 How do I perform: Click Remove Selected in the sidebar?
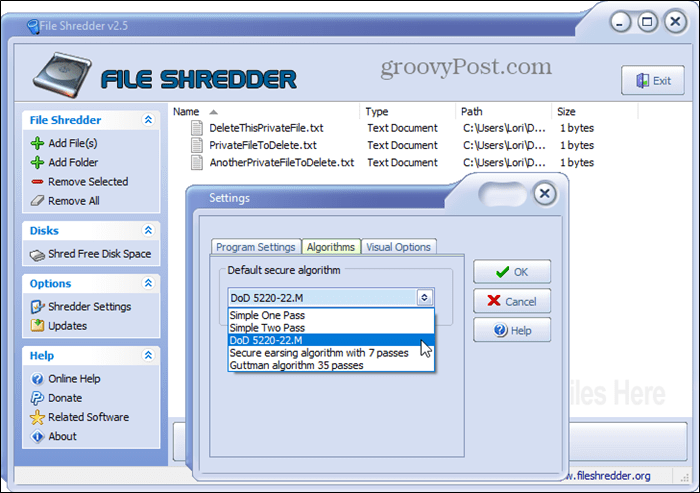pyautogui.click(x=88, y=182)
